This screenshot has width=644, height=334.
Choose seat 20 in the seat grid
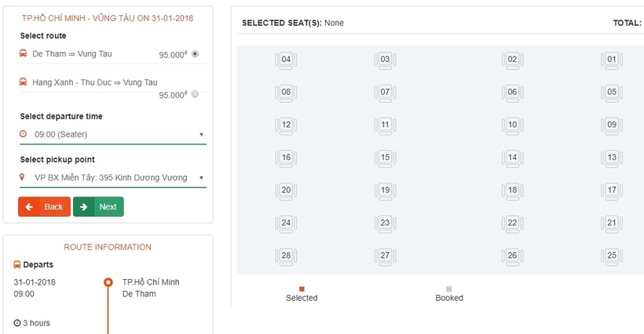[x=286, y=191]
